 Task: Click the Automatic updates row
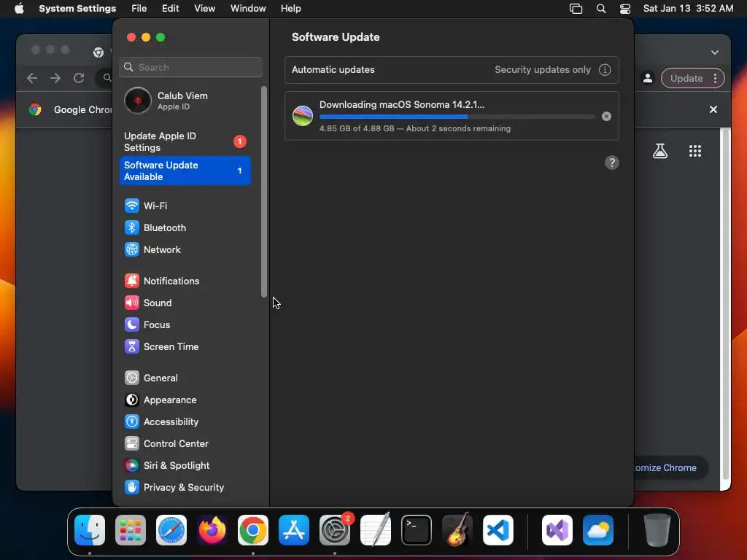click(452, 69)
